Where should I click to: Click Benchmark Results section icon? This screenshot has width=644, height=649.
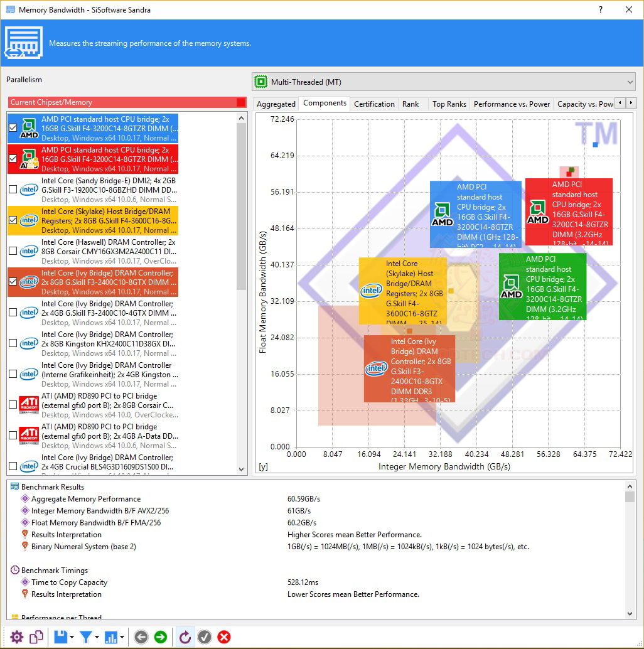coord(15,486)
